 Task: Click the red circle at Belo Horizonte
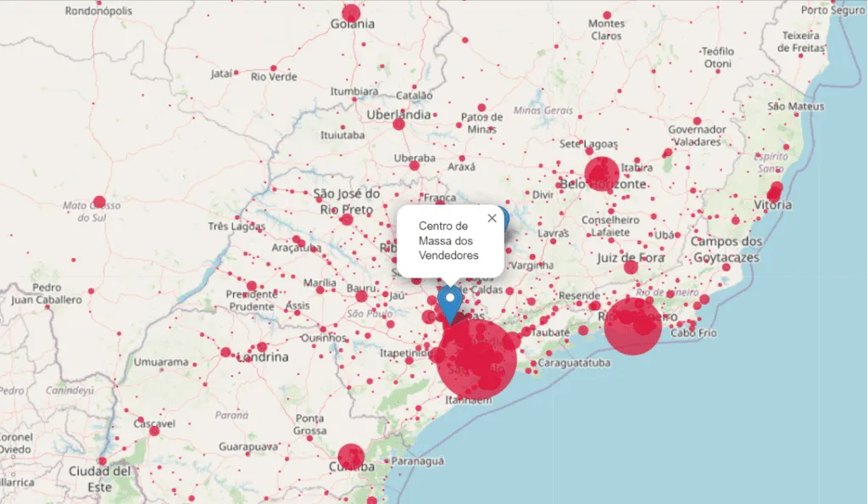pyautogui.click(x=602, y=174)
